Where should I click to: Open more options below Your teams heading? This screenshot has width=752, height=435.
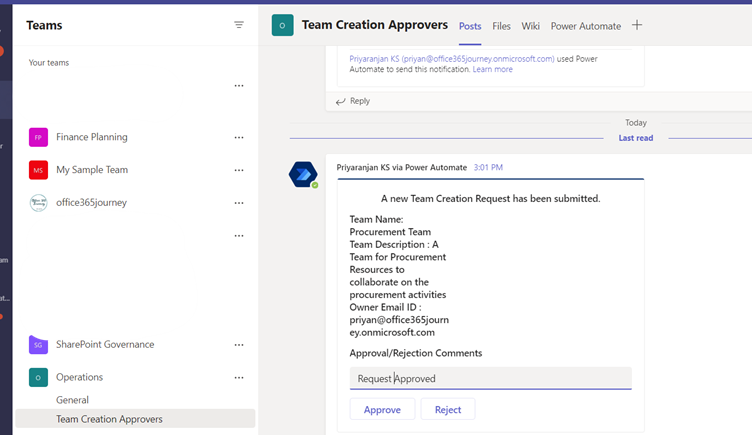point(239,86)
